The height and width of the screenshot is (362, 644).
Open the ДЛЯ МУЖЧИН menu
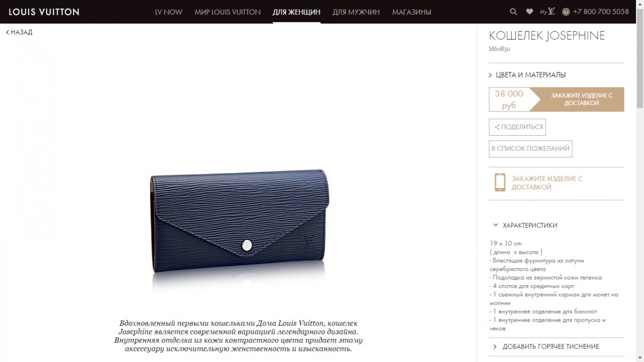click(x=356, y=12)
